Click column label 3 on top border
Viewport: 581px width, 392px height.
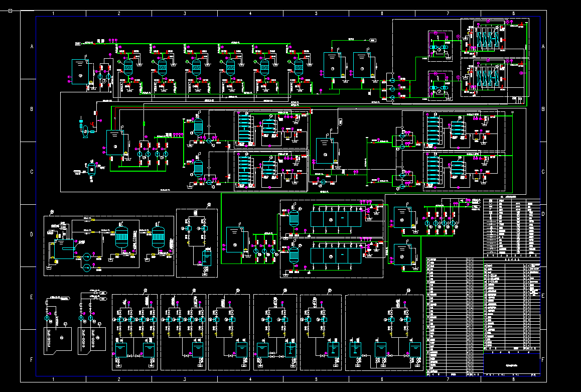click(185, 14)
